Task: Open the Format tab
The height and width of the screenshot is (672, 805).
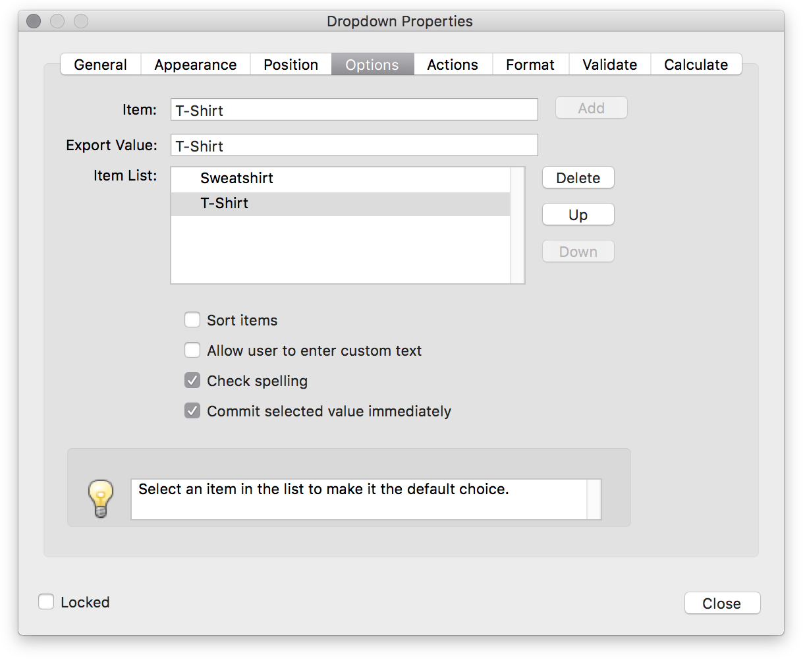Action: [530, 64]
